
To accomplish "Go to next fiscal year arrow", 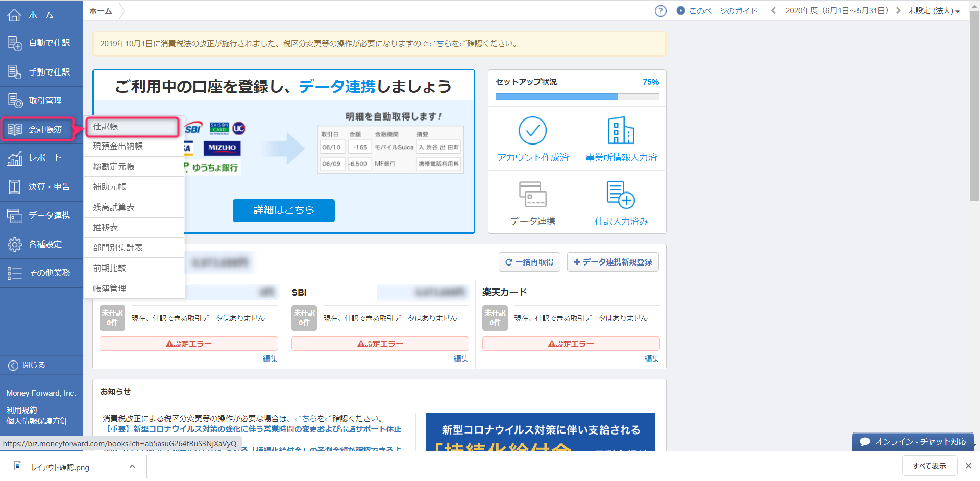I will click(898, 11).
